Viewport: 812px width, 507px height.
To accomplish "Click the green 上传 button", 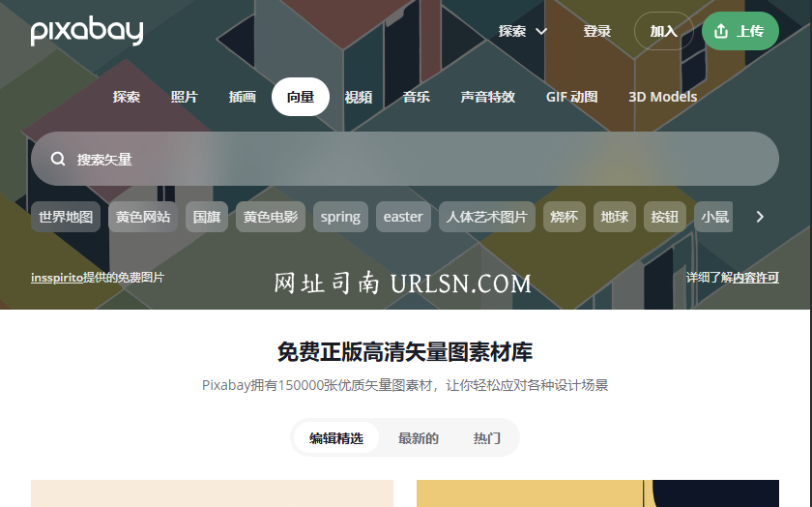I will tap(739, 31).
